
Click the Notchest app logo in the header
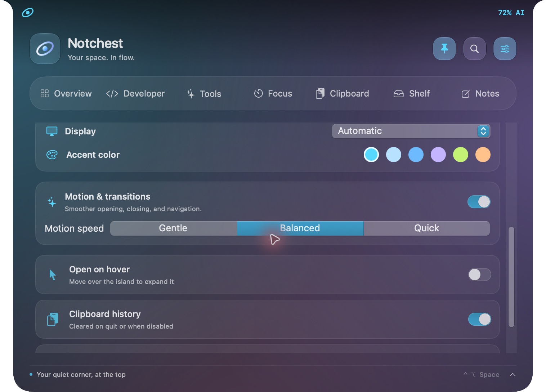coord(45,49)
